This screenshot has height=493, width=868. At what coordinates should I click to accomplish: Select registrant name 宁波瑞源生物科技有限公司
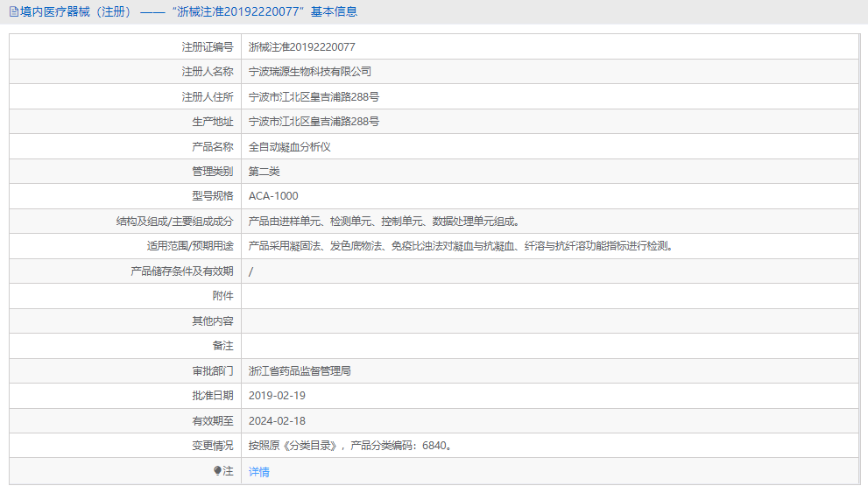coord(309,72)
